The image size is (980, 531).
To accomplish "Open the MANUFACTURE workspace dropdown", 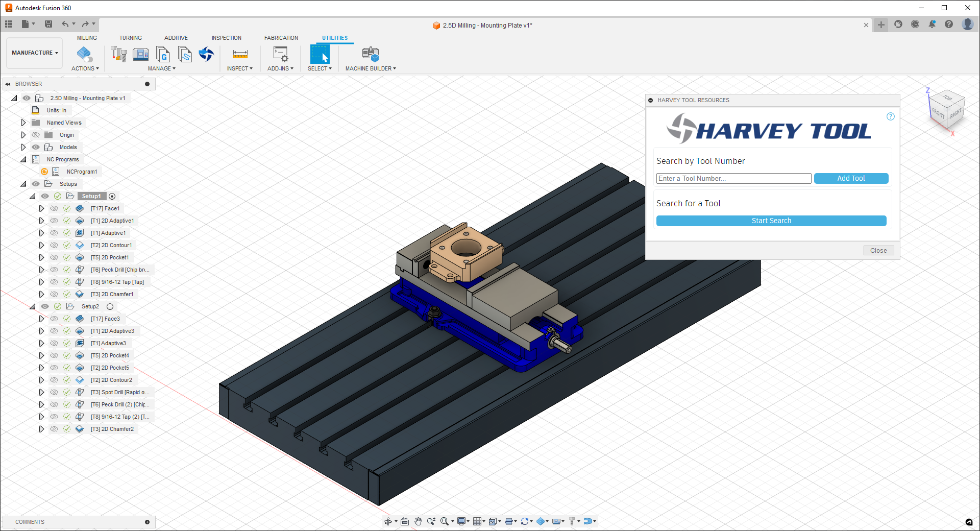I will coord(35,53).
